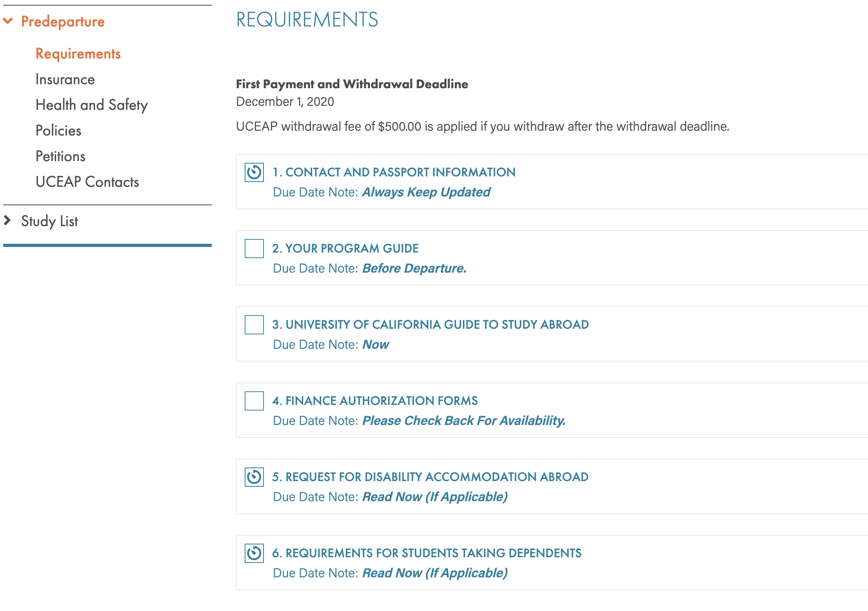Collapse the Predeparture section chevron
Viewport: 868px width, 611px height.
click(8, 21)
